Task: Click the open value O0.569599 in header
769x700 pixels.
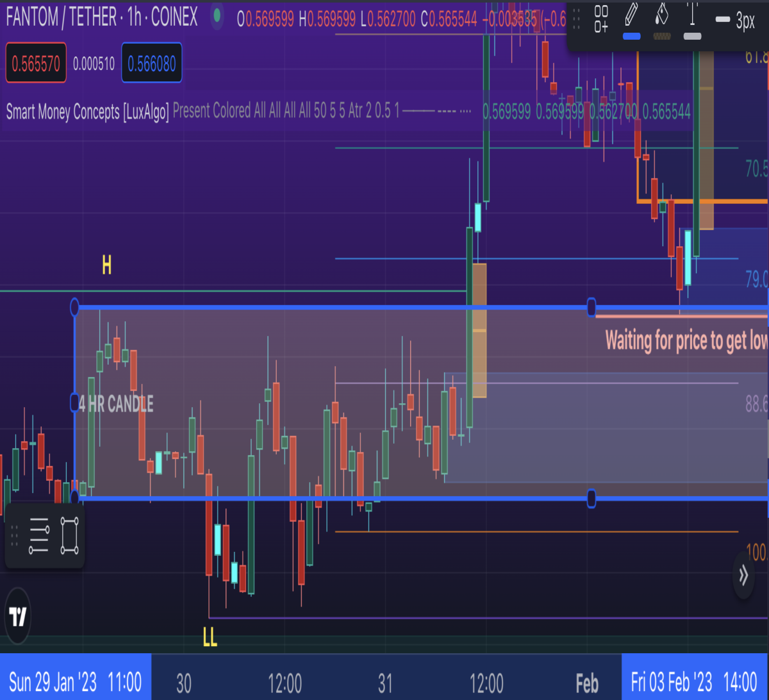Action: 265,19
